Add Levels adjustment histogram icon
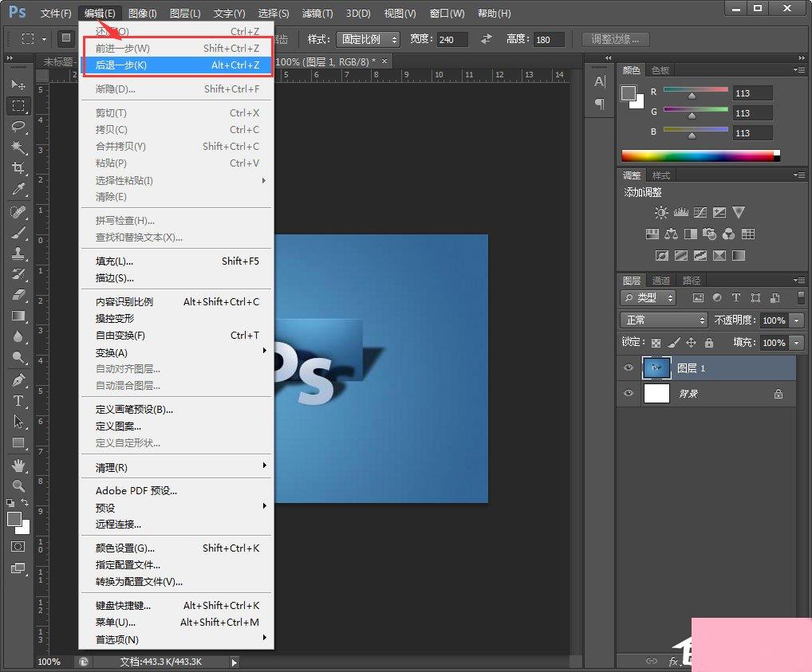The height and width of the screenshot is (672, 812). coord(680,212)
